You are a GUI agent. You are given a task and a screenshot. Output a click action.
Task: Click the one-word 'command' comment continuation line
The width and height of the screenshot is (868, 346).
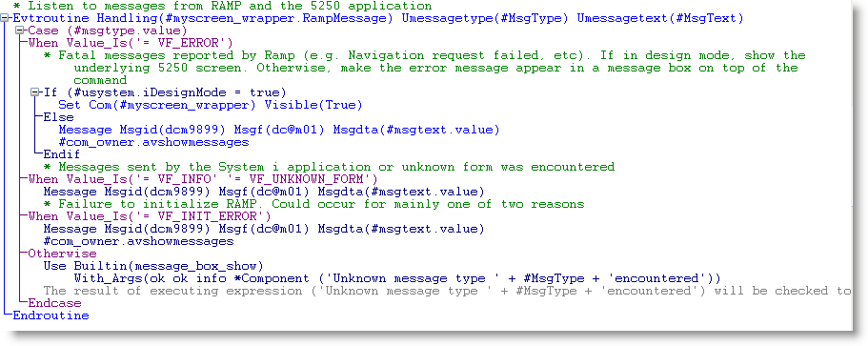[100, 80]
